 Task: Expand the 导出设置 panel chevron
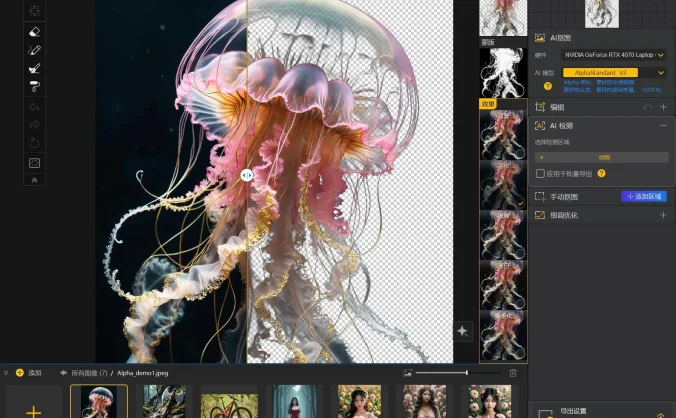[660, 415]
